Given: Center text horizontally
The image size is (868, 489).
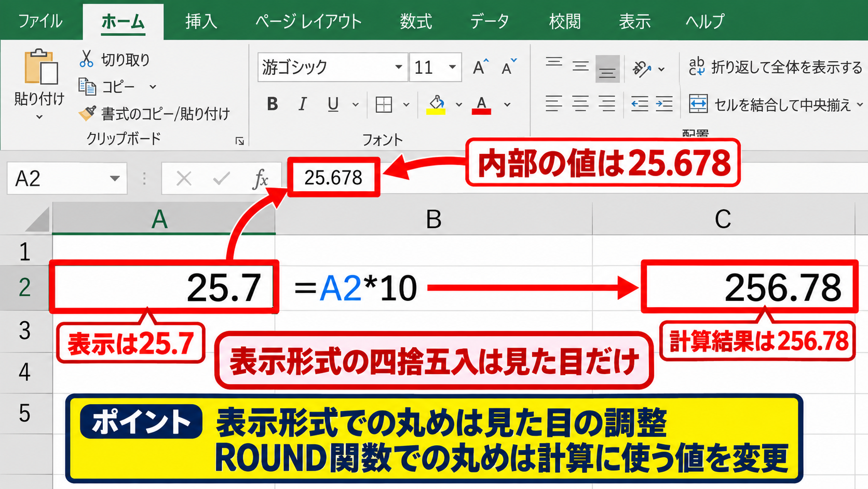Looking at the screenshot, I should 580,104.
